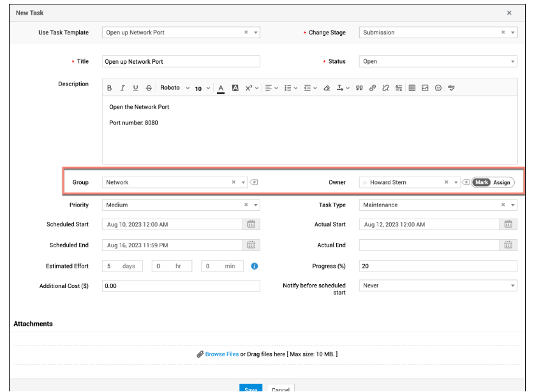Screen dimensions: 534x392
Task: Select the Mark option for the owner
Action: click(x=482, y=182)
